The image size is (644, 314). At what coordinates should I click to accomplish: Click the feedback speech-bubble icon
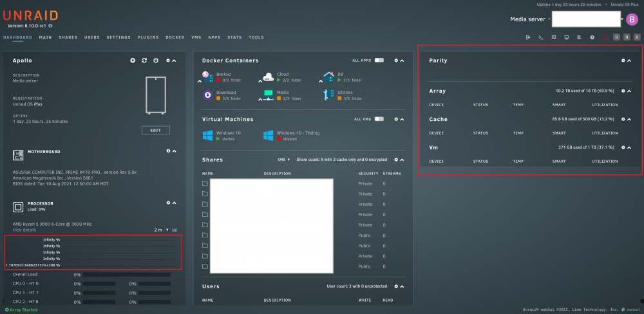pyautogui.click(x=554, y=37)
